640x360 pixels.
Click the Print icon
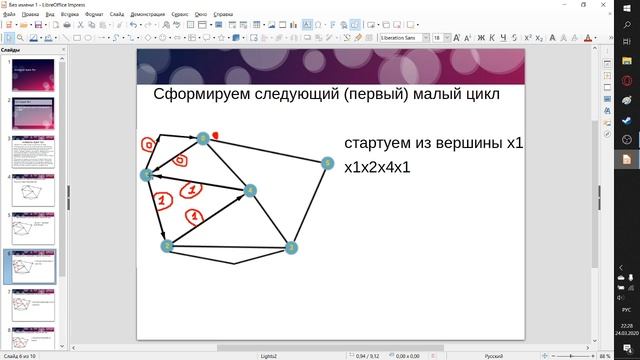[67, 25]
